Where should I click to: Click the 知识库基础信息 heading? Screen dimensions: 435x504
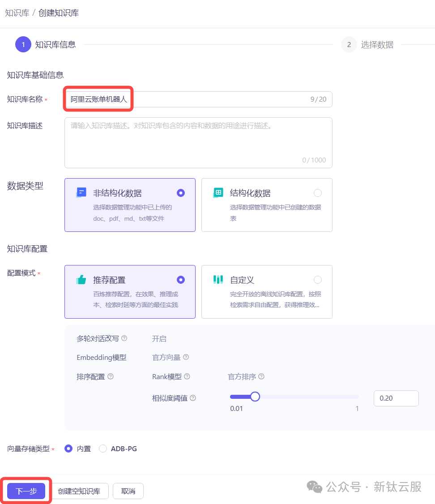(35, 75)
